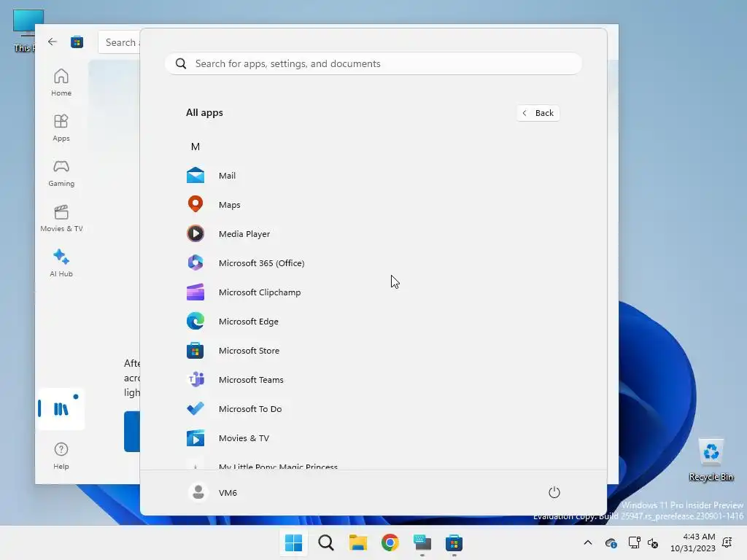Select Recycle Bin on desktop
The image size is (747, 560).
(x=711, y=460)
